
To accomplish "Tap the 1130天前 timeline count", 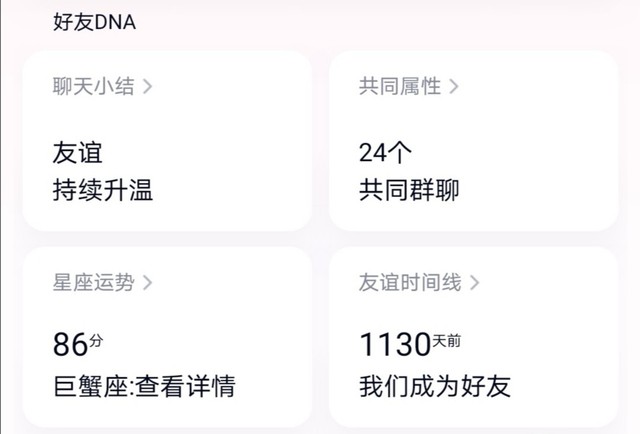I will point(409,346).
